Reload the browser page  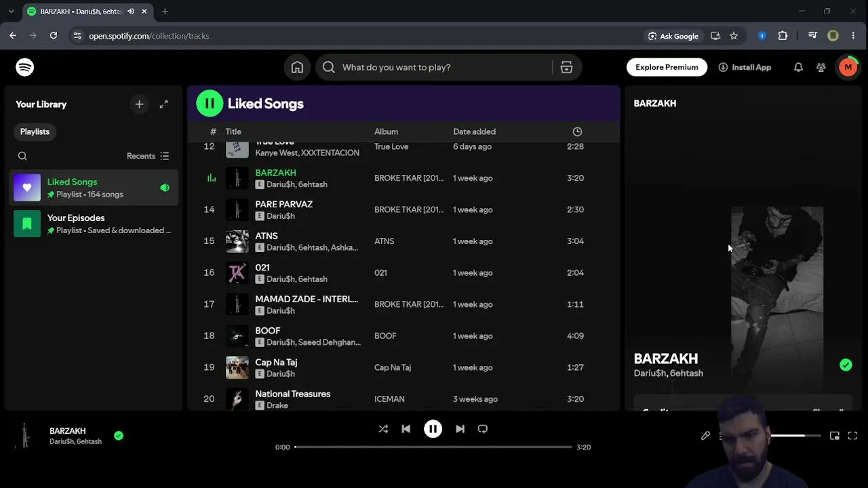click(54, 36)
